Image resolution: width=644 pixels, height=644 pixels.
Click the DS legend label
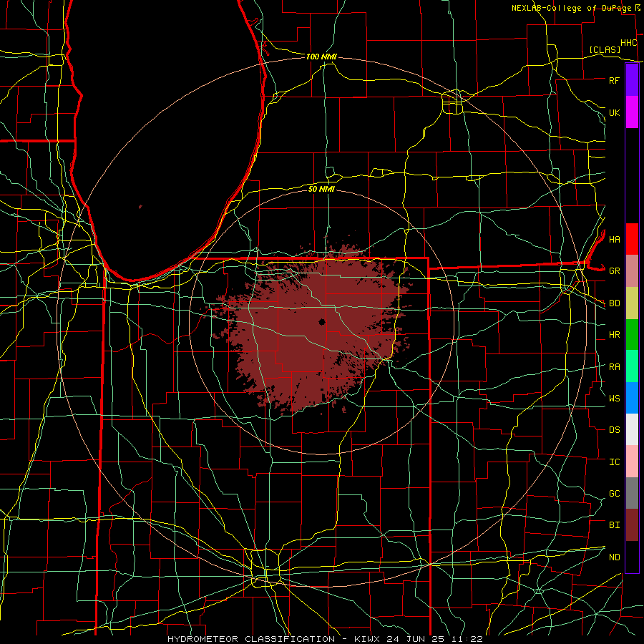tap(614, 430)
